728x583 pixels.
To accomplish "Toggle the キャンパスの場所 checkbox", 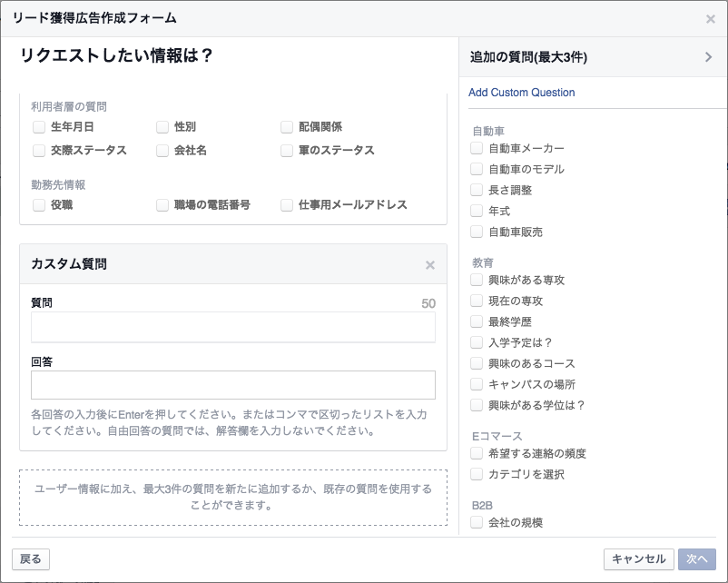I will click(477, 384).
